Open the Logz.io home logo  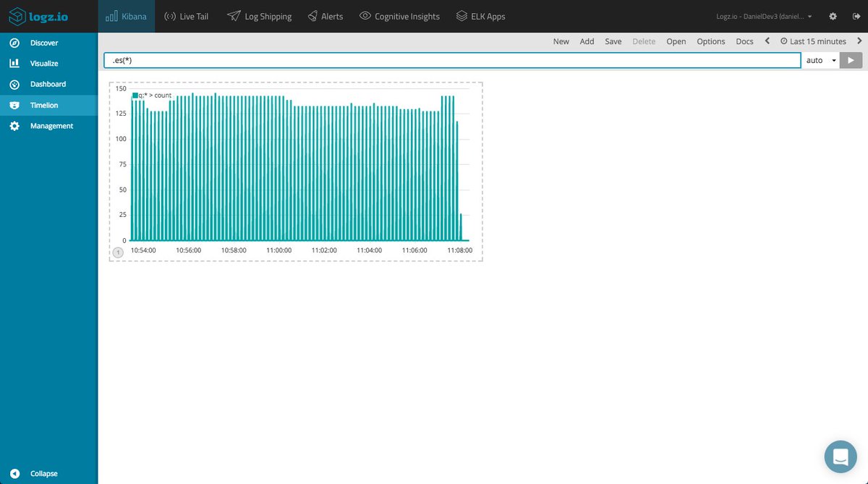pyautogui.click(x=38, y=16)
